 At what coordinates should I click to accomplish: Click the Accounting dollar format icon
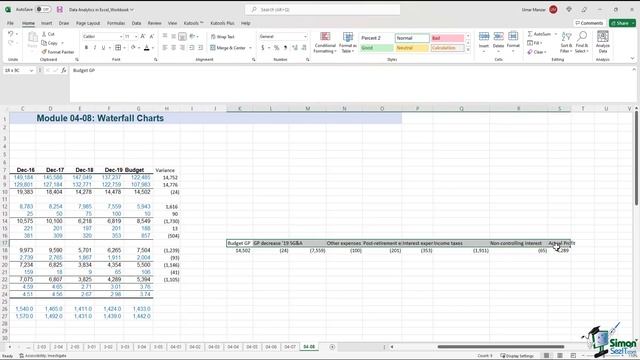[x=262, y=48]
